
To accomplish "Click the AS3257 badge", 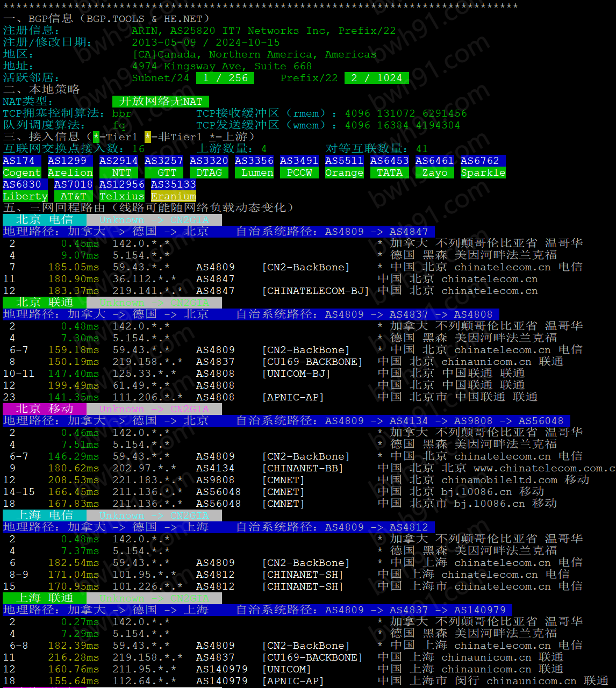I will (164, 161).
